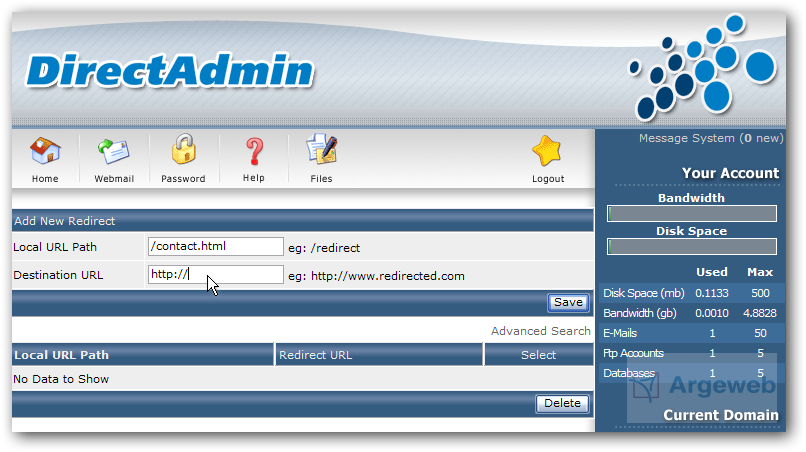Sort by Redirect URL column

click(315, 355)
